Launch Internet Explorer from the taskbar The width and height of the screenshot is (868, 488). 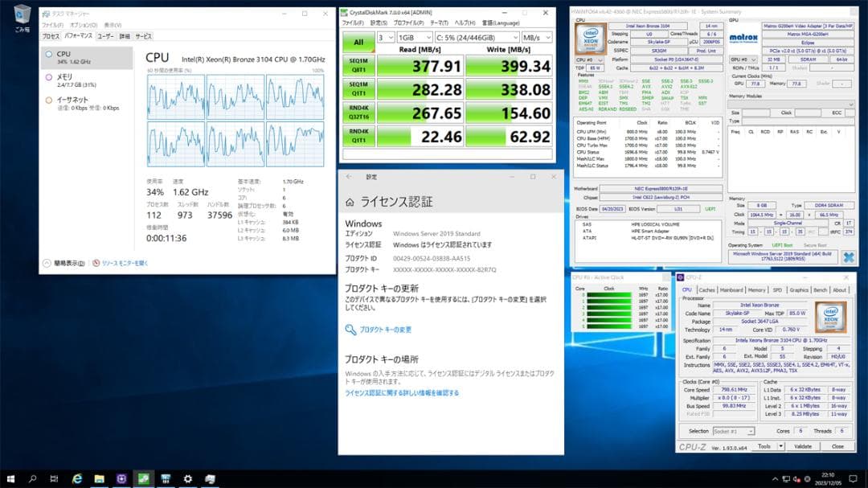77,478
